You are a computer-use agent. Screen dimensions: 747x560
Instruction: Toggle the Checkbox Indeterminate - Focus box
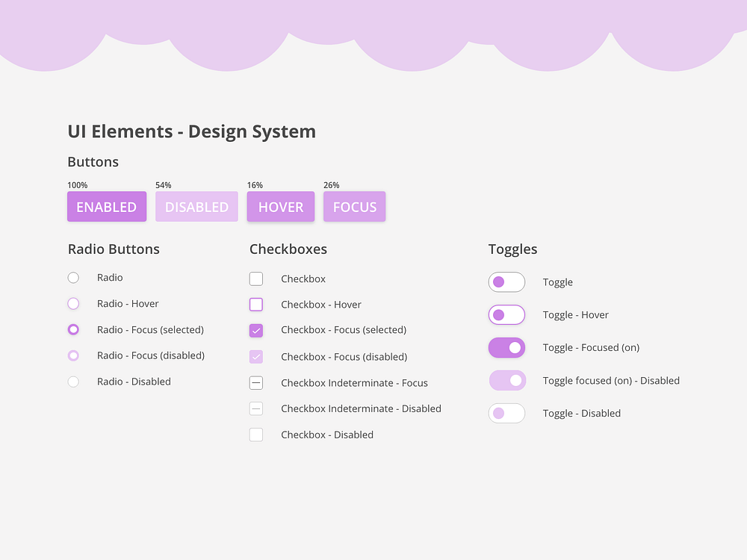click(256, 383)
